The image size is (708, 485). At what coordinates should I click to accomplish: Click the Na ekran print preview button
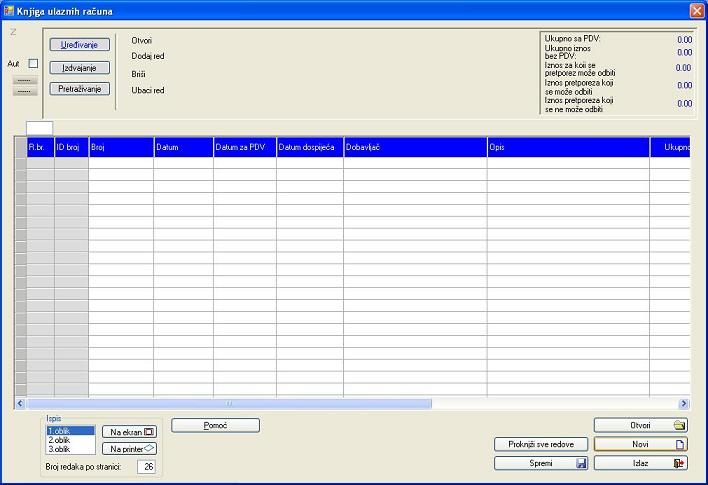pyautogui.click(x=130, y=432)
